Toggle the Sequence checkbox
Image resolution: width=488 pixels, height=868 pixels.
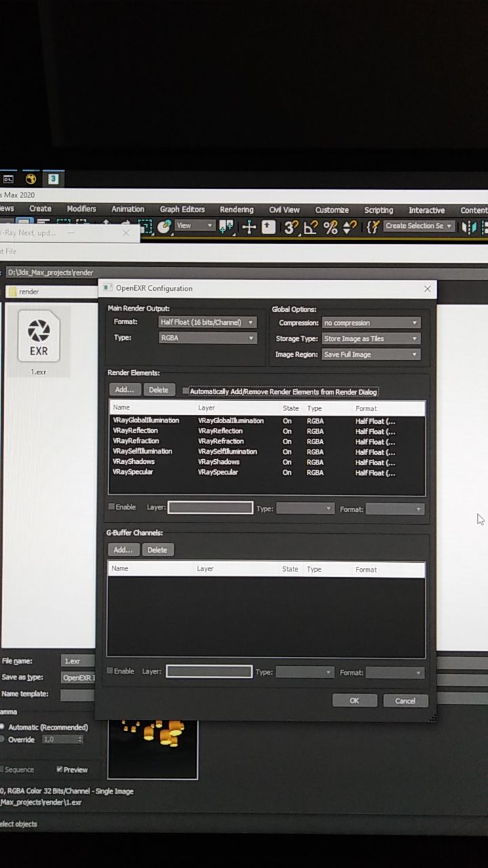(x=3, y=769)
